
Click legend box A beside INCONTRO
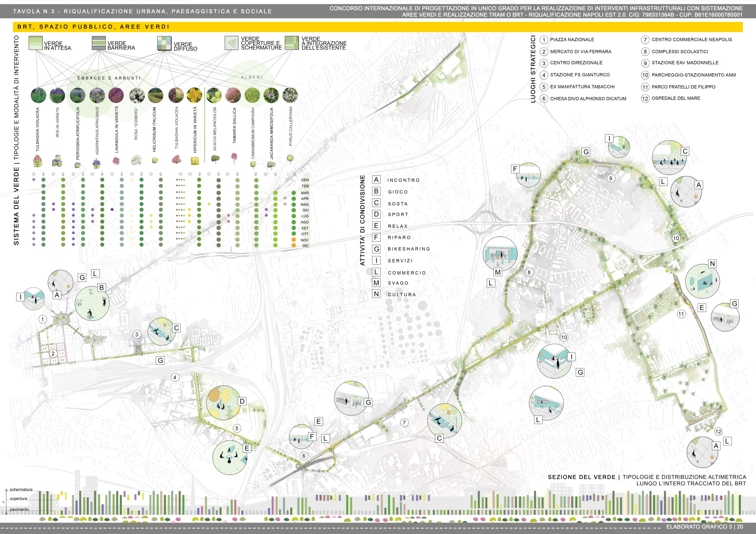(x=376, y=180)
